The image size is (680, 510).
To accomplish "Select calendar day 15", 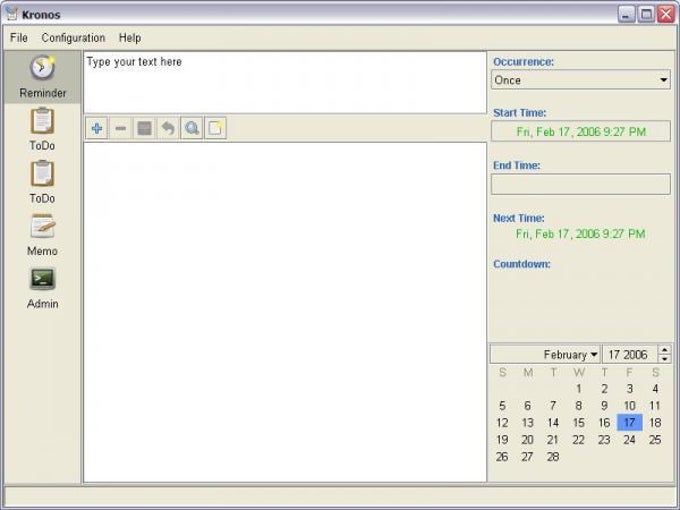I will 579,422.
